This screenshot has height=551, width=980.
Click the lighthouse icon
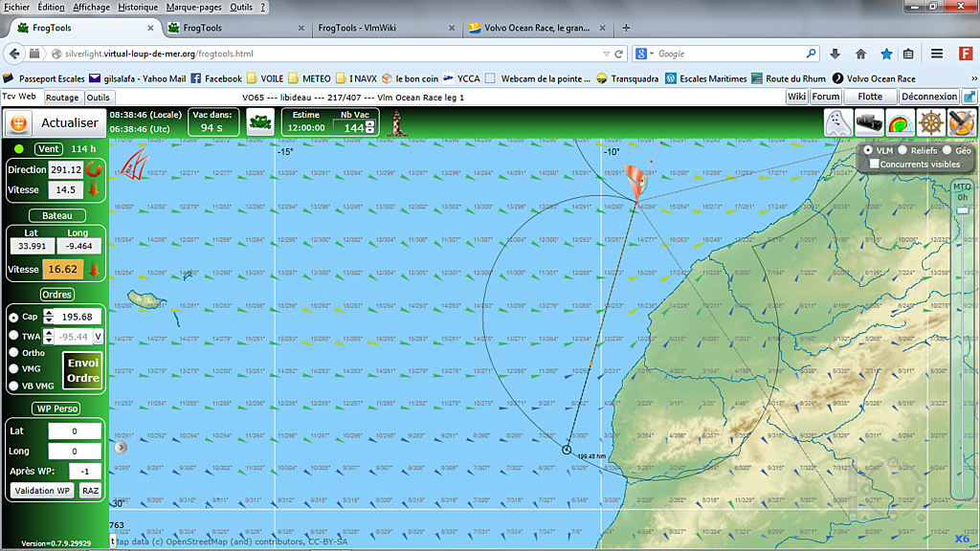pos(397,123)
